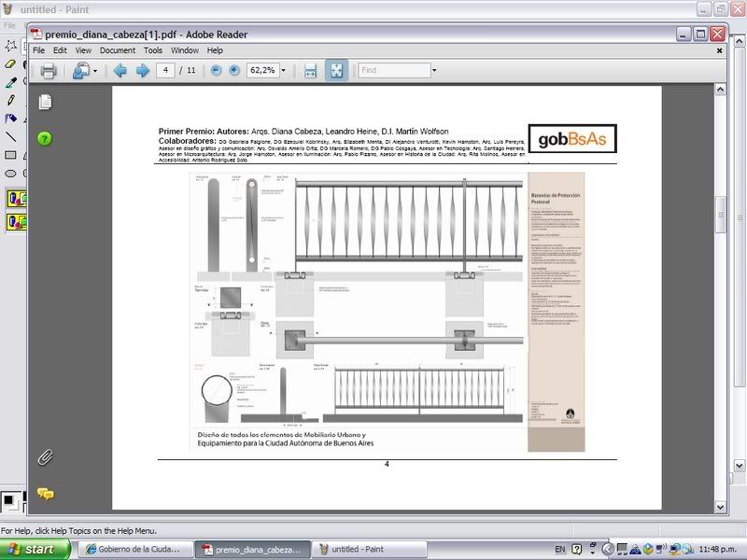Zoom in using the plus button
Screen dimensions: 747x560
point(234,71)
